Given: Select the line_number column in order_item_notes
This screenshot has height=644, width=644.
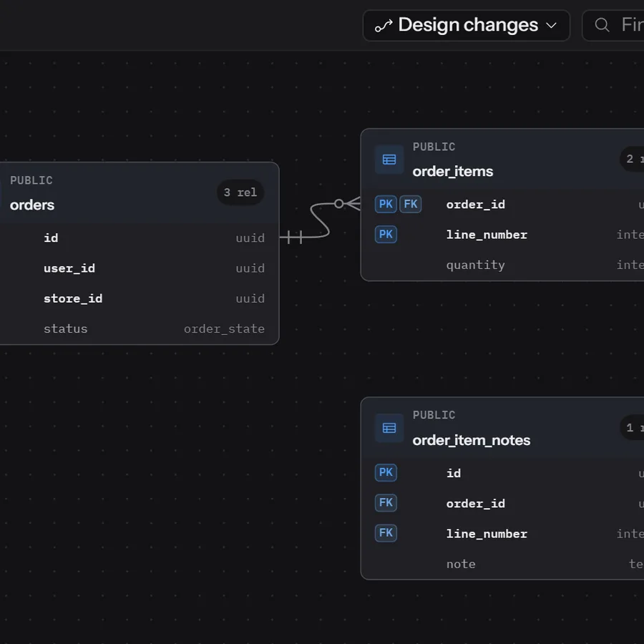Looking at the screenshot, I should point(487,534).
